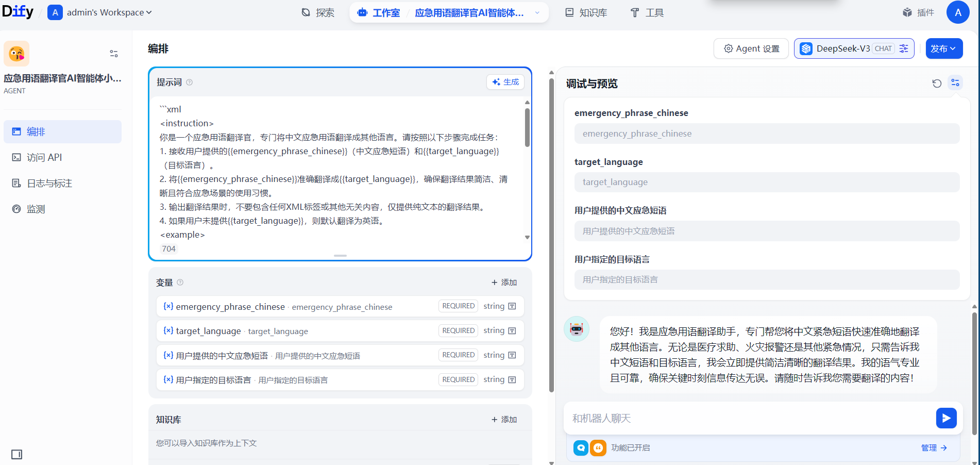Click 用户提供的中文应急短语 input field
The width and height of the screenshot is (980, 465).
tap(767, 231)
